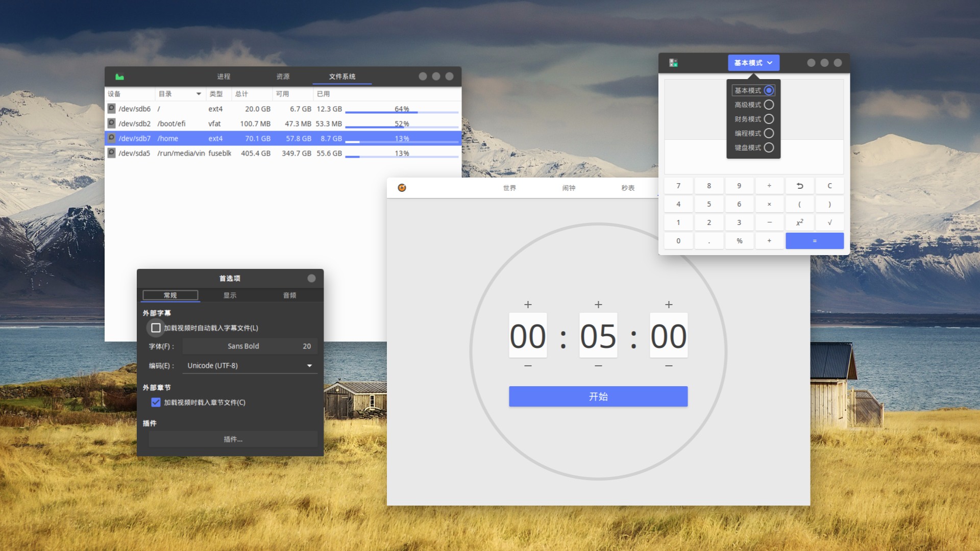Image resolution: width=980 pixels, height=551 pixels.
Task: Select 高级模式 radio option
Action: (769, 105)
